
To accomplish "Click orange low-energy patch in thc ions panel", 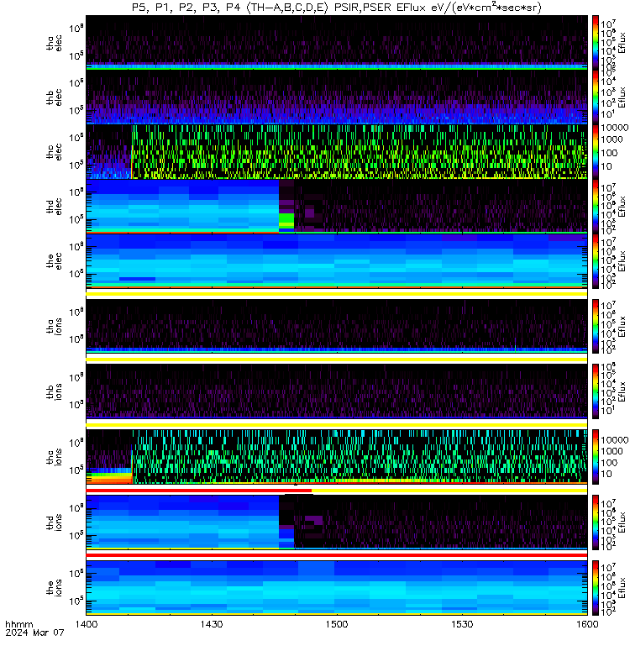I will 109,478.
